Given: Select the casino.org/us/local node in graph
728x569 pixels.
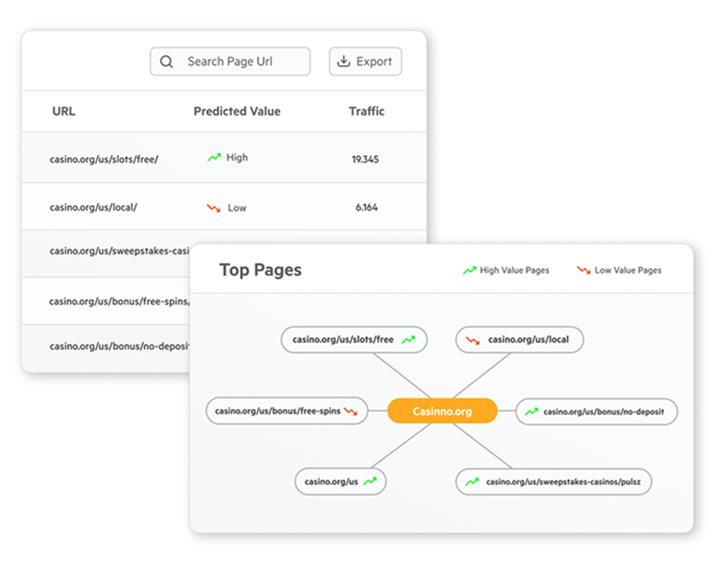Looking at the screenshot, I should point(519,340).
